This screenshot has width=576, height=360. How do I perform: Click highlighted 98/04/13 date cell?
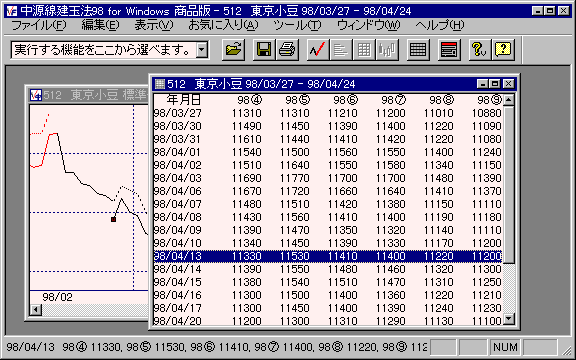point(178,256)
